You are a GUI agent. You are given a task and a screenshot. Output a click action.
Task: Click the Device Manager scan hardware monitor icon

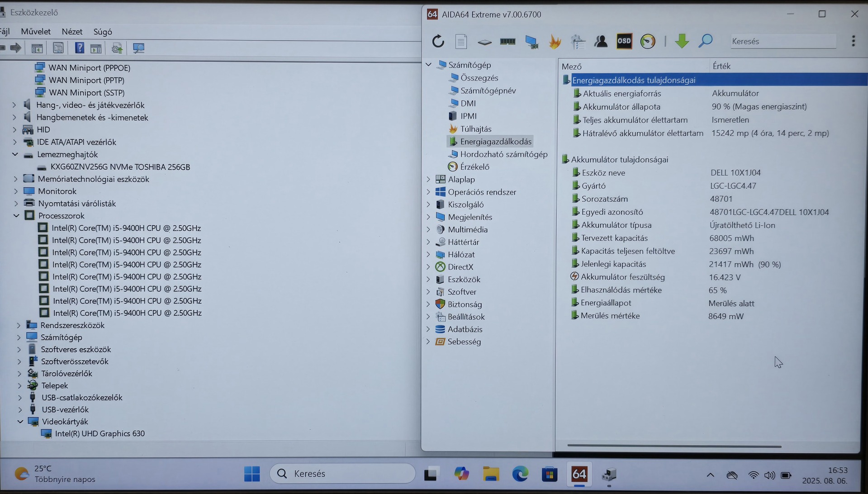click(x=138, y=48)
